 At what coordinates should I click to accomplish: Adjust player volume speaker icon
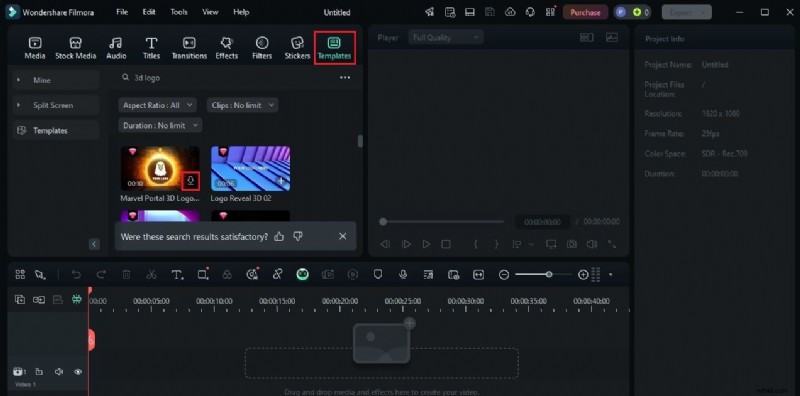coord(591,244)
